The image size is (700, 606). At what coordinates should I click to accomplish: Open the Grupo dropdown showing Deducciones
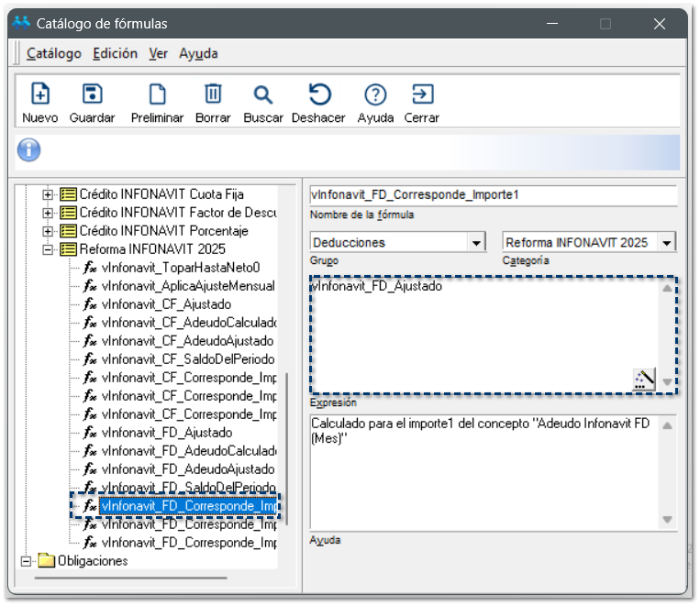click(476, 243)
